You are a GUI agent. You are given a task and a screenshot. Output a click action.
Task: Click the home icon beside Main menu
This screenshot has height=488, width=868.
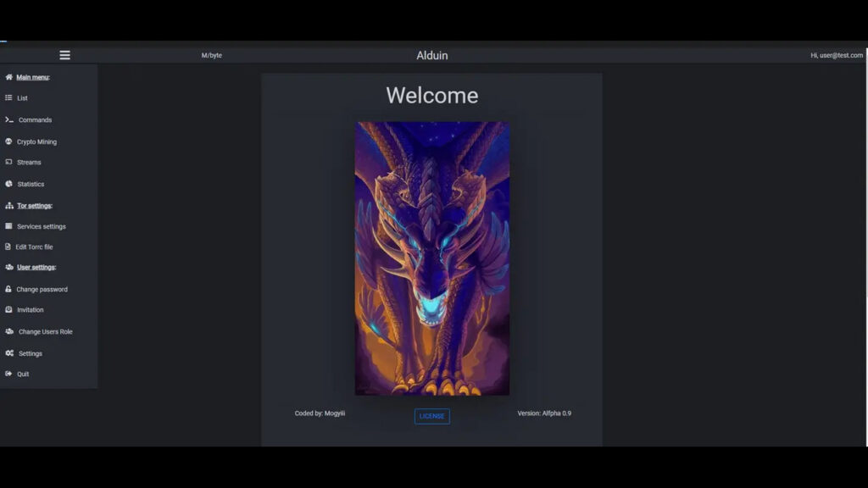tap(8, 77)
